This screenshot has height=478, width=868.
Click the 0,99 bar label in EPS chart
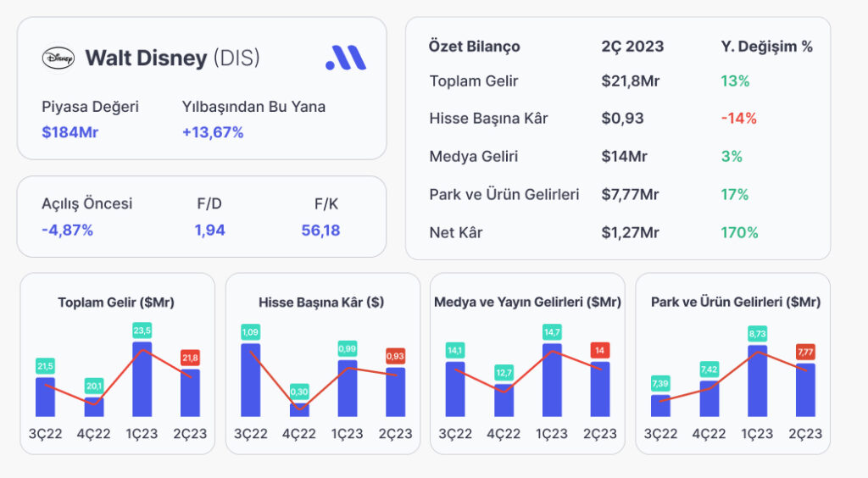348,348
